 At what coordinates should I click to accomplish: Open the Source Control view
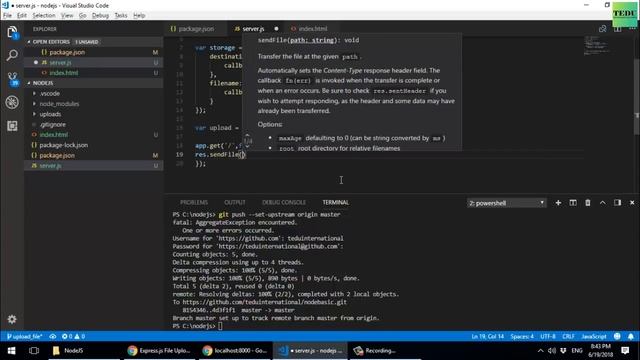(x=12, y=79)
